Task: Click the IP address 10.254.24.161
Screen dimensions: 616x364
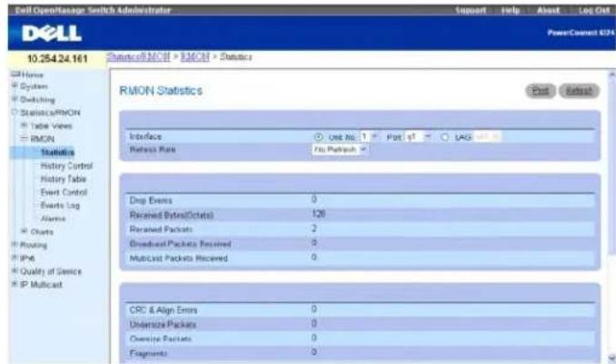Action: tap(57, 59)
